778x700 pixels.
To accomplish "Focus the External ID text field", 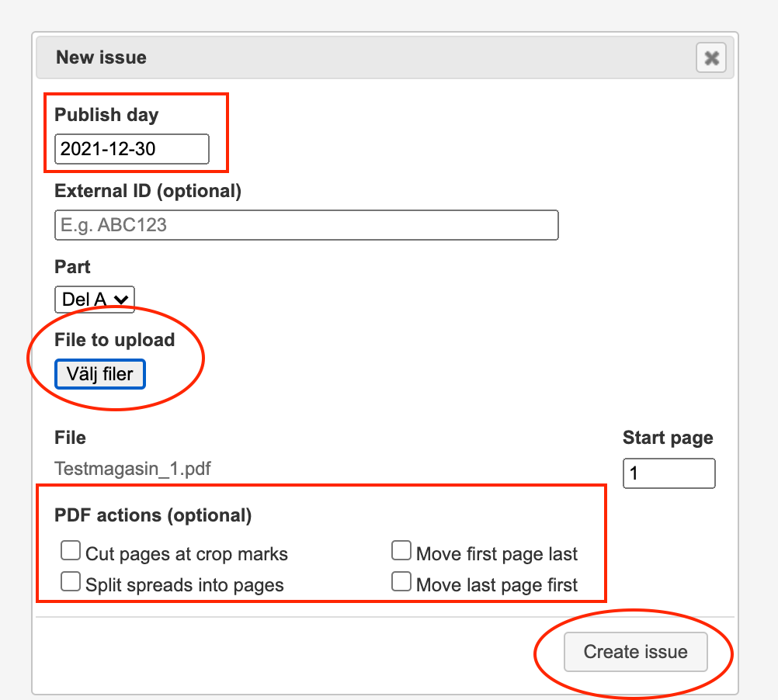I will pos(306,225).
